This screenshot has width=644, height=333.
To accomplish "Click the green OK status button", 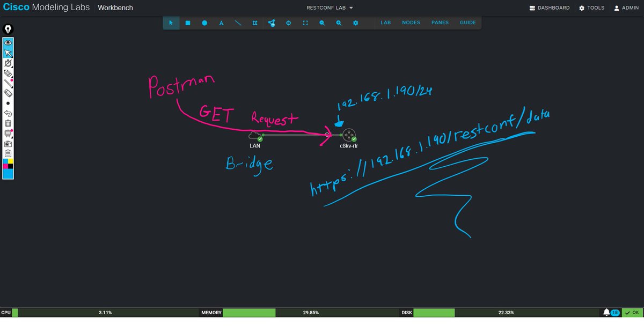I will (632, 312).
